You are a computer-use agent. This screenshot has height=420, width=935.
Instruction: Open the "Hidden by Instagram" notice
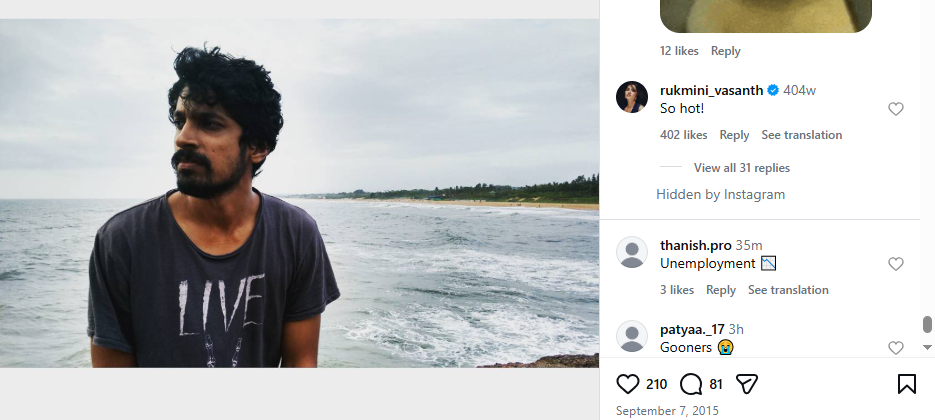point(720,194)
